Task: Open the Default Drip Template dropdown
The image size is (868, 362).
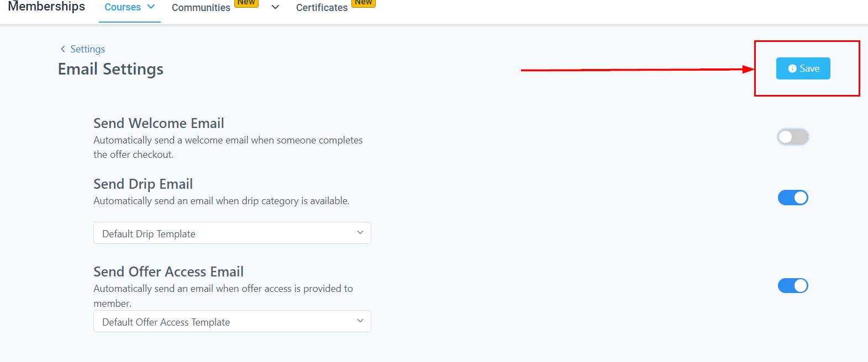Action: (232, 233)
